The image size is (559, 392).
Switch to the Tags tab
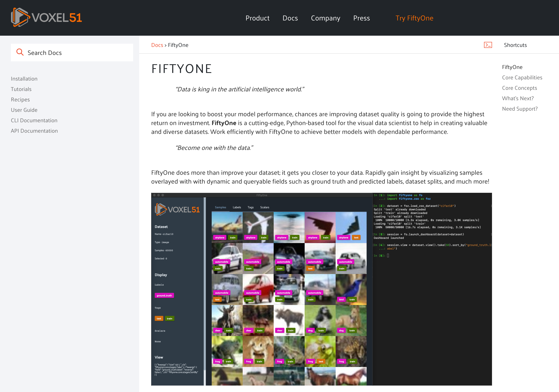coord(250,207)
